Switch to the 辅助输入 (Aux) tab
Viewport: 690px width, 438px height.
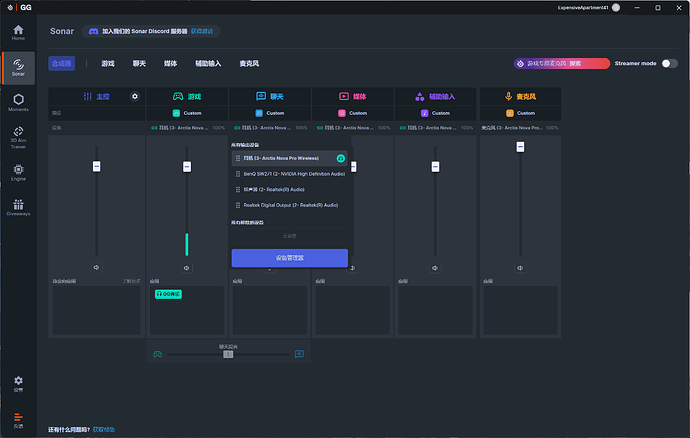[208, 63]
